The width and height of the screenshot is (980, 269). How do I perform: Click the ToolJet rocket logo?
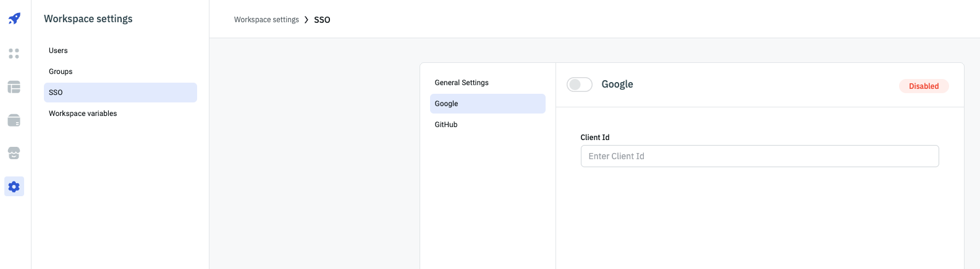14,19
